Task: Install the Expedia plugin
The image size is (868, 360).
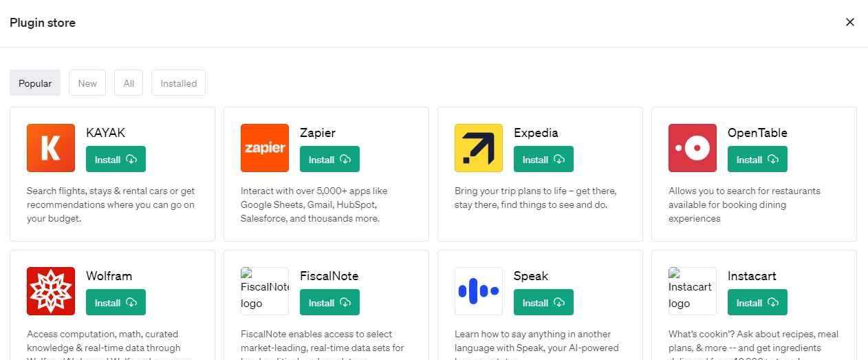Action: click(543, 160)
